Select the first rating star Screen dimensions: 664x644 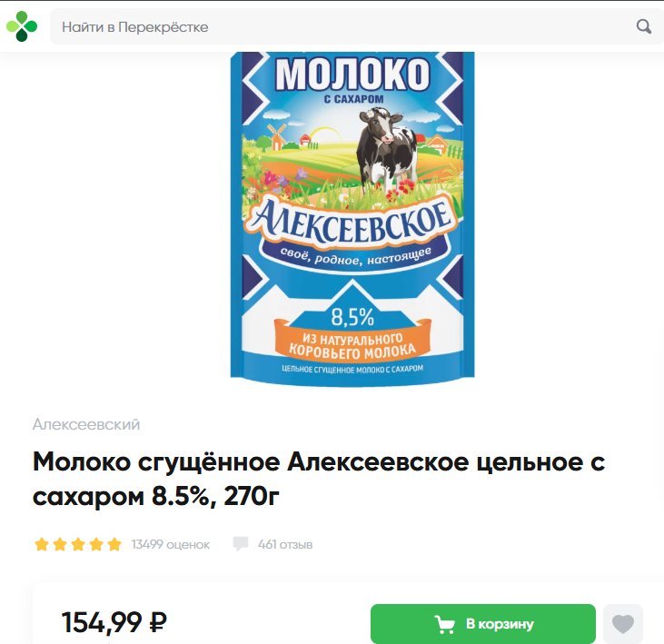pos(42,544)
